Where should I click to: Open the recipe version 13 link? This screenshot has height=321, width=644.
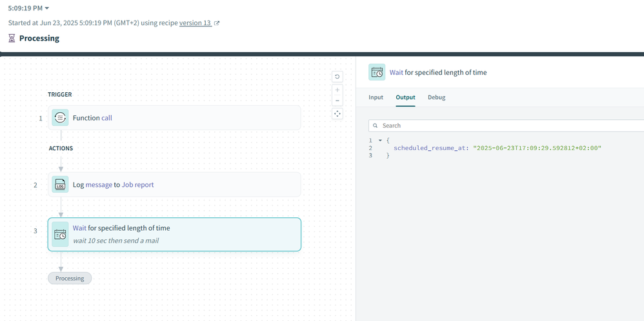coord(195,23)
